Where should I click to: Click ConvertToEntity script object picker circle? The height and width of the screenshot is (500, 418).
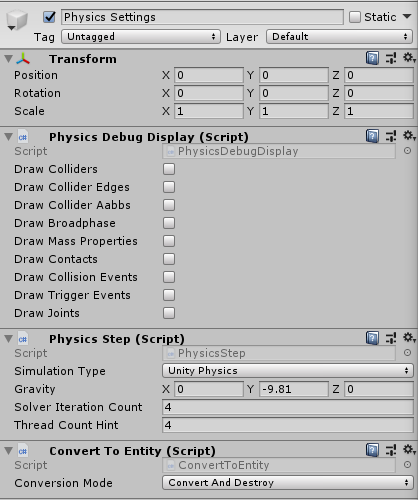(407, 465)
